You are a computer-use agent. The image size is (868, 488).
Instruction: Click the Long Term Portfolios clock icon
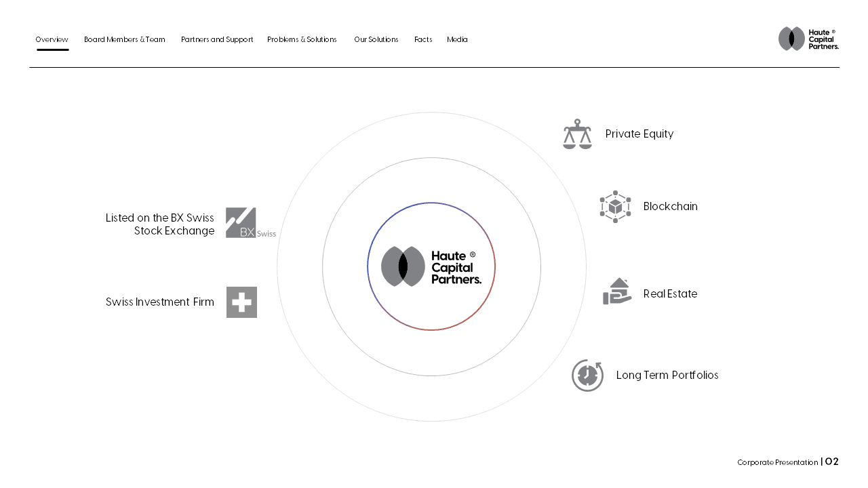coord(587,375)
